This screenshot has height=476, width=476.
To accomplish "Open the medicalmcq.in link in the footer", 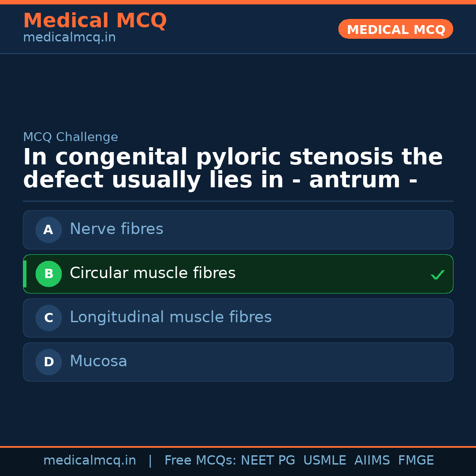I will point(89,461).
